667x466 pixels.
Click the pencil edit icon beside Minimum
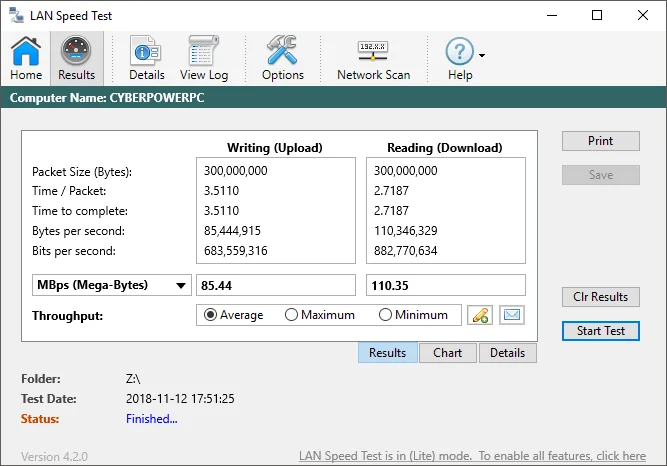click(x=480, y=315)
